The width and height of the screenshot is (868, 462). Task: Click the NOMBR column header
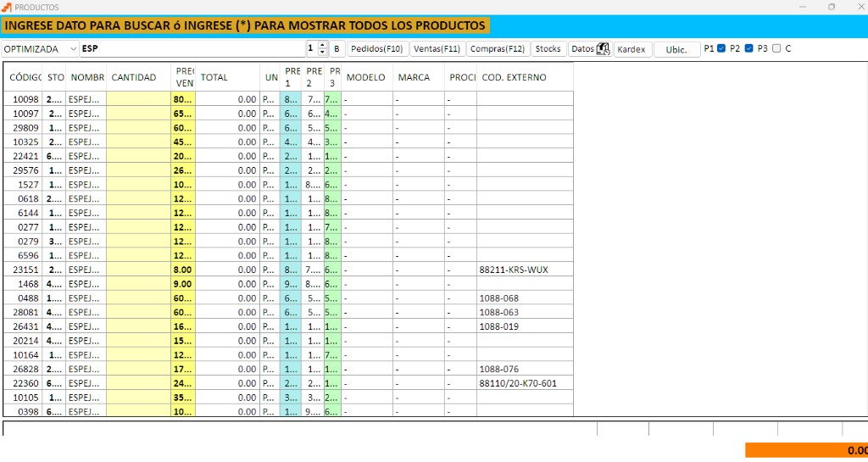86,77
